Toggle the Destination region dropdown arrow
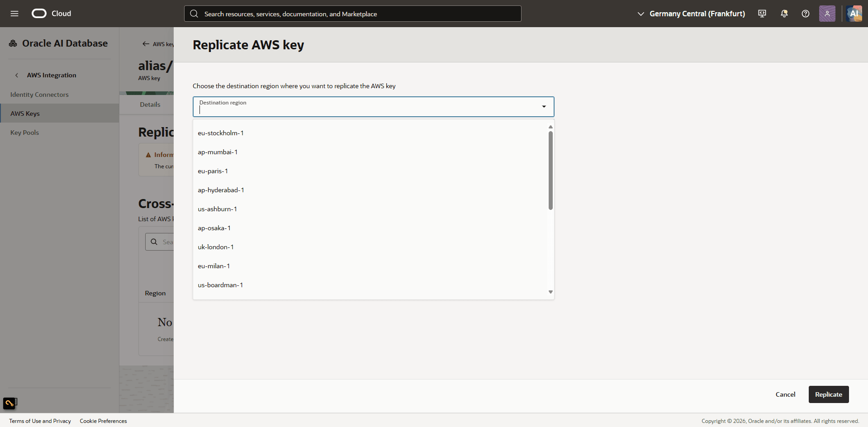 tap(544, 107)
